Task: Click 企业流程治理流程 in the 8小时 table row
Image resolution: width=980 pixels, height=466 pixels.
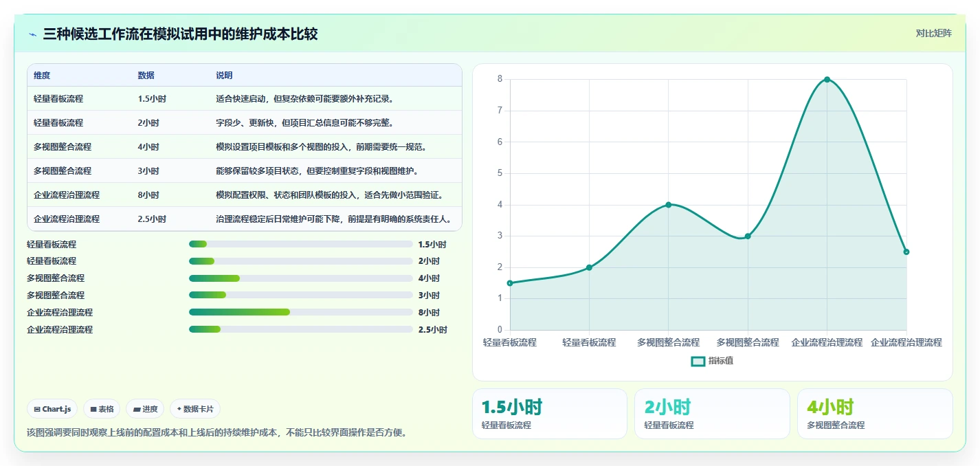Action: pos(67,195)
